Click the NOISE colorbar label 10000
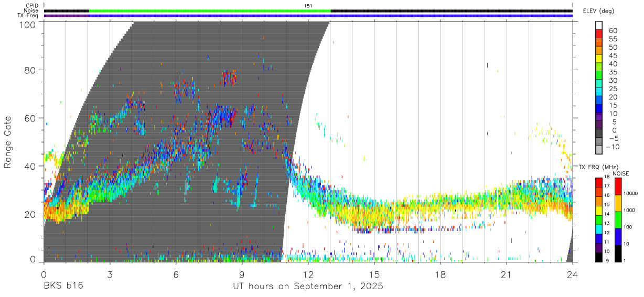Image resolution: width=644 pixels, height=297 pixels. (x=631, y=194)
